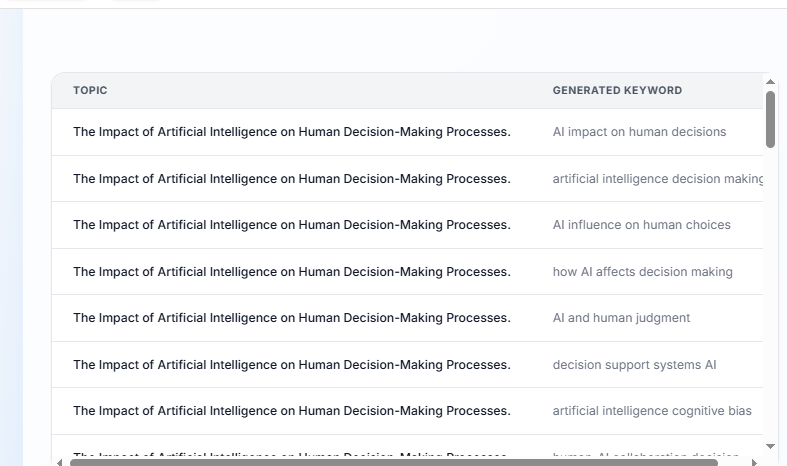
Task: Click the horizontal scrollbar right arrow
Action: pyautogui.click(x=754, y=462)
